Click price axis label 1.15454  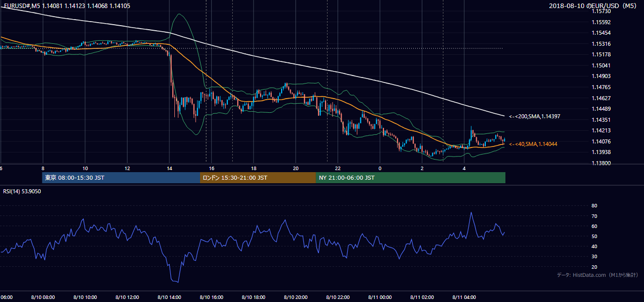(601, 33)
